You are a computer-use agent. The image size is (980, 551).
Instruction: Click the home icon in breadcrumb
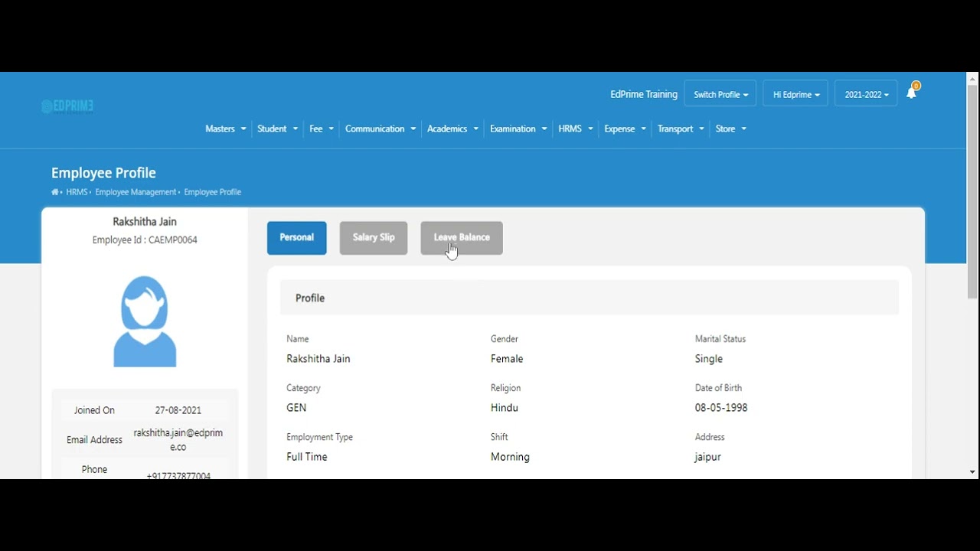pyautogui.click(x=55, y=192)
